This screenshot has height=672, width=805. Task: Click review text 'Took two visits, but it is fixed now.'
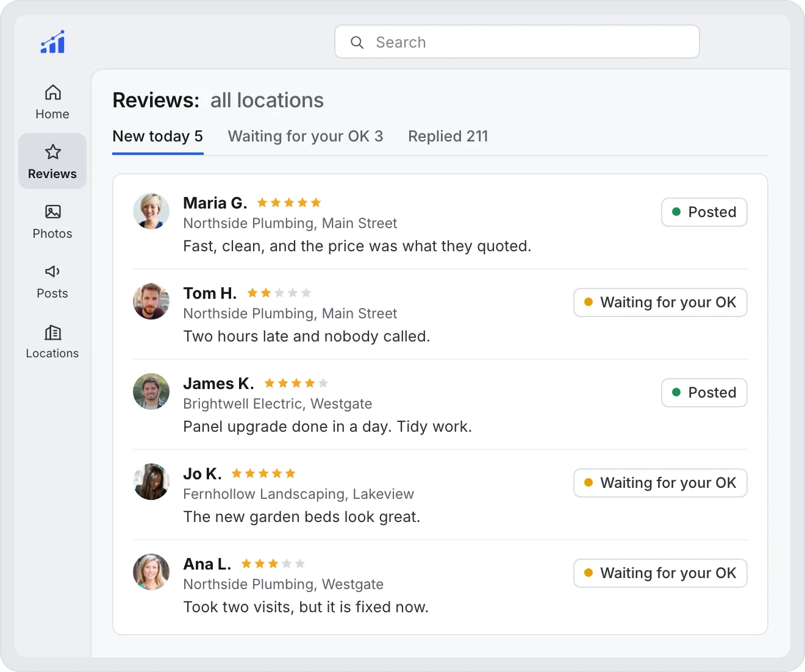[x=306, y=607]
